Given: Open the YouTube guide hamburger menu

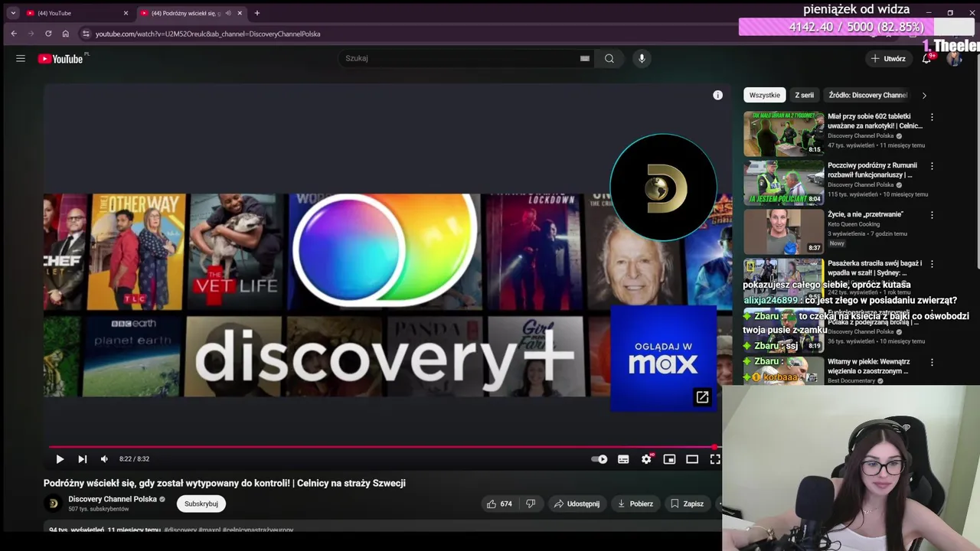Looking at the screenshot, I should coord(21,58).
